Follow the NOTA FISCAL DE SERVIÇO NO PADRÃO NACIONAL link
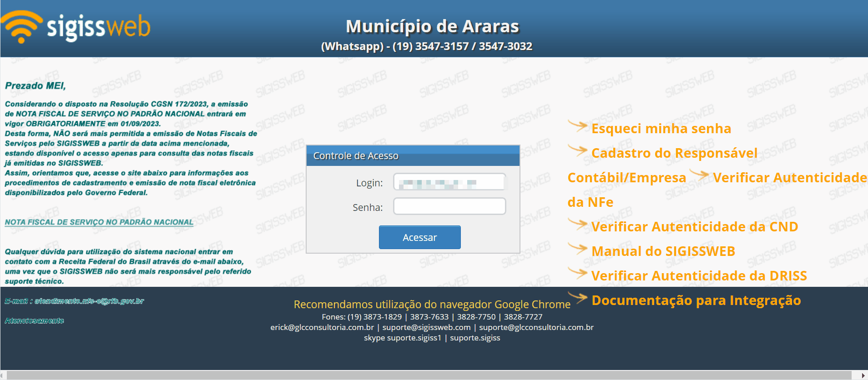 coord(99,222)
